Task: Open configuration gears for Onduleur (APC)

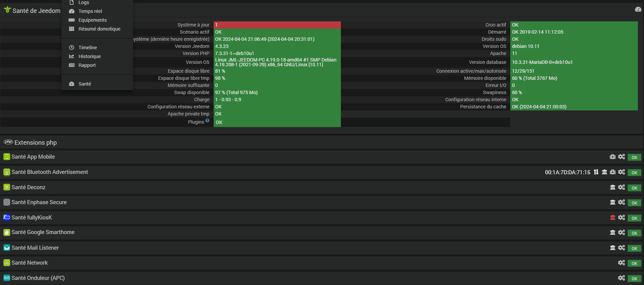Action: click(622, 278)
